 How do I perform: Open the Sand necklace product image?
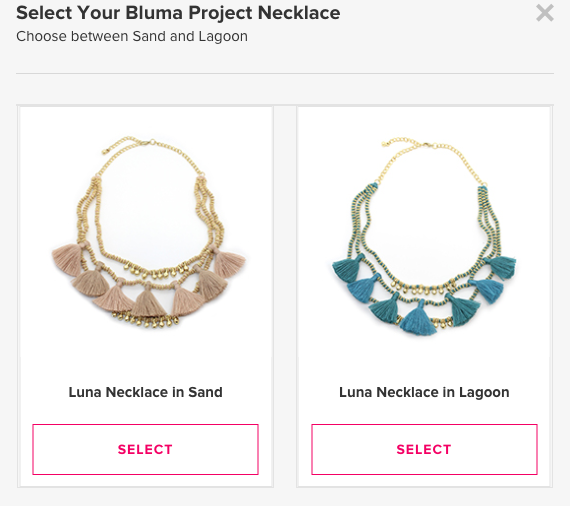[148, 232]
